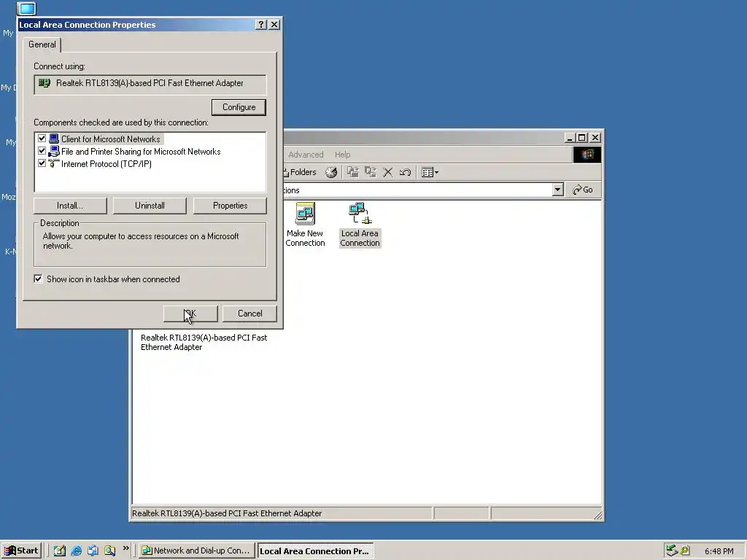Click the Undo toolbar icon
Screen dimensions: 747x560
405,172
